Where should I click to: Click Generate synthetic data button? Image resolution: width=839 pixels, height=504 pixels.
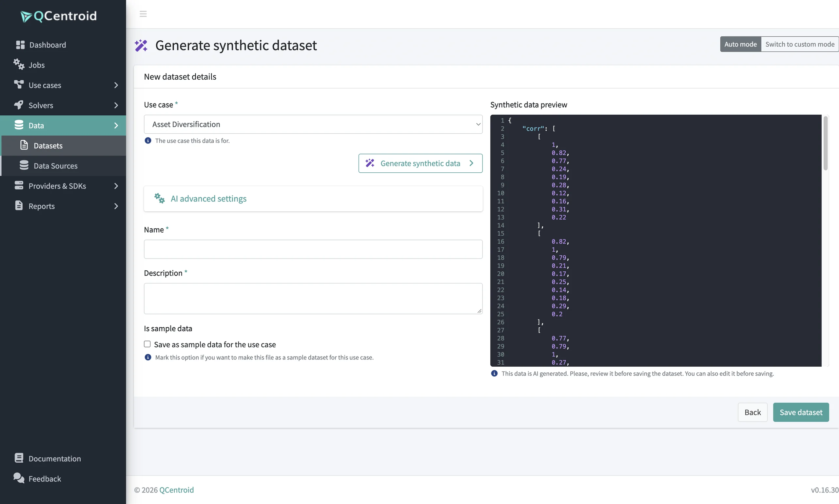[420, 164]
